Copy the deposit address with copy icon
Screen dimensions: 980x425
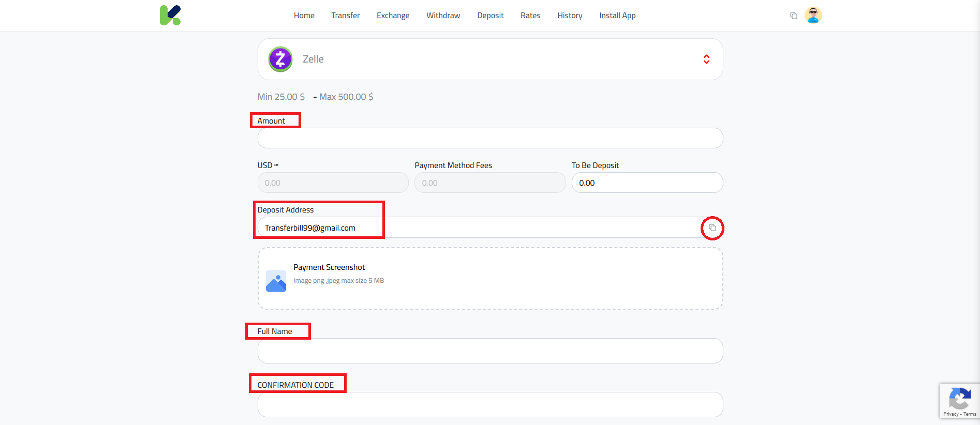[712, 228]
